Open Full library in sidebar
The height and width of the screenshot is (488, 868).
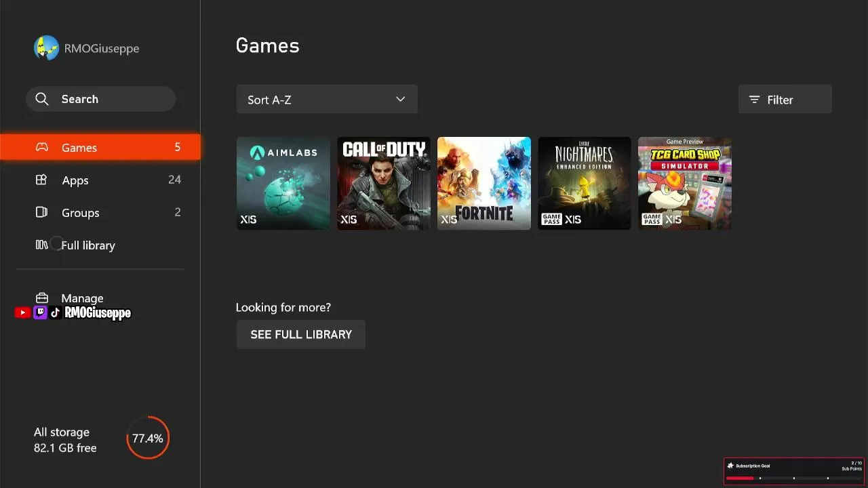[x=100, y=245]
